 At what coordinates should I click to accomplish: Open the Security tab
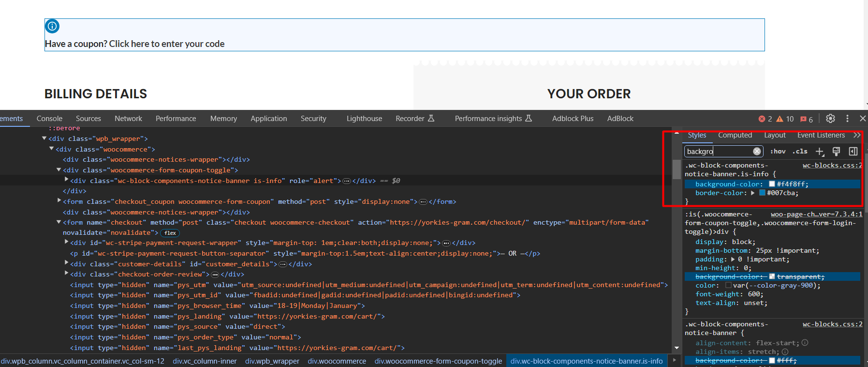click(313, 119)
